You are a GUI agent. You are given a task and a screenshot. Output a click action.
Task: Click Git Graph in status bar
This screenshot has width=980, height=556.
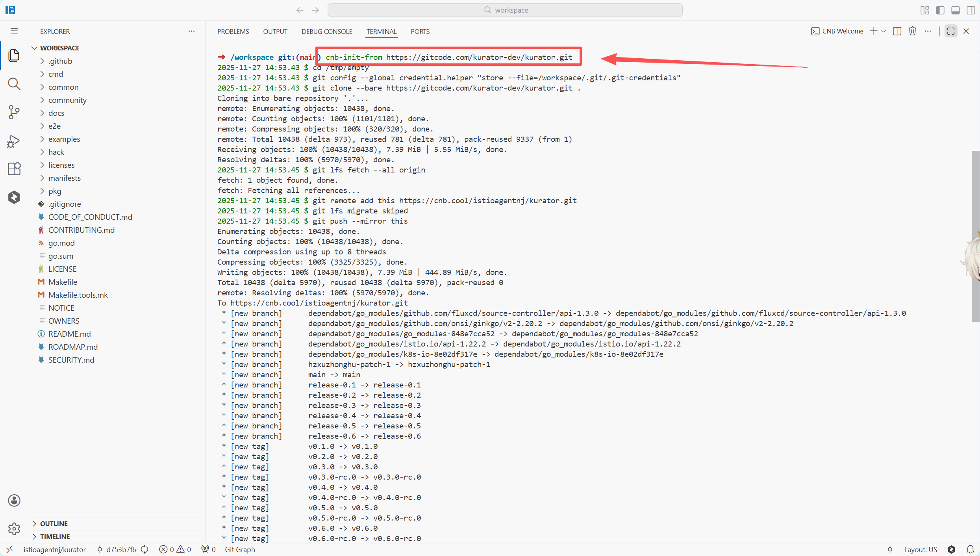(x=240, y=549)
